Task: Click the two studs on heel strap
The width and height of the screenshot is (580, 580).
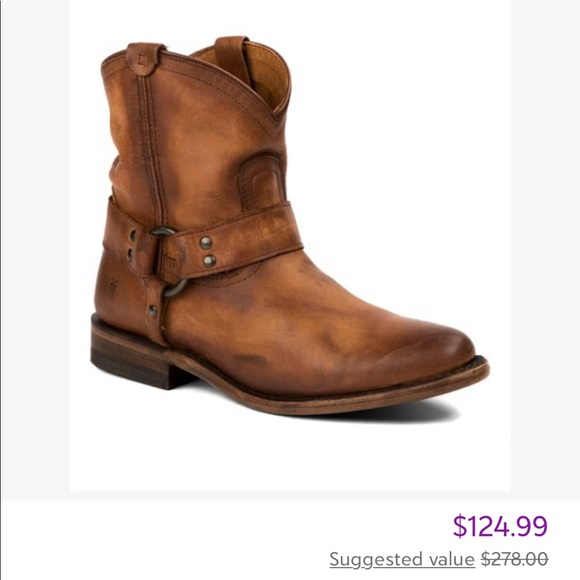Action: pyautogui.click(x=131, y=245)
